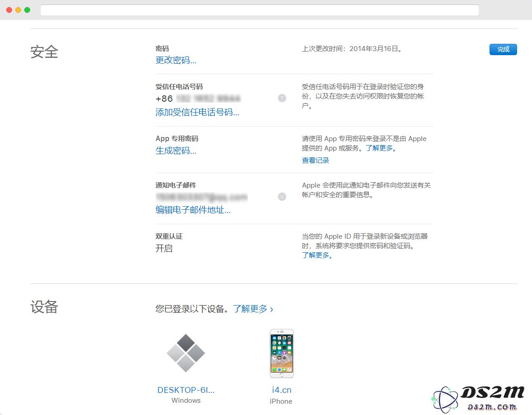Click the 开启 status under 双重认证
532x415 pixels.
pyautogui.click(x=164, y=248)
